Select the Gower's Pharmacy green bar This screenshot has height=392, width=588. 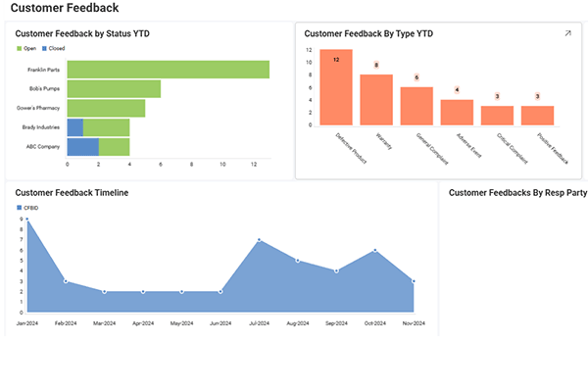[x=106, y=108]
